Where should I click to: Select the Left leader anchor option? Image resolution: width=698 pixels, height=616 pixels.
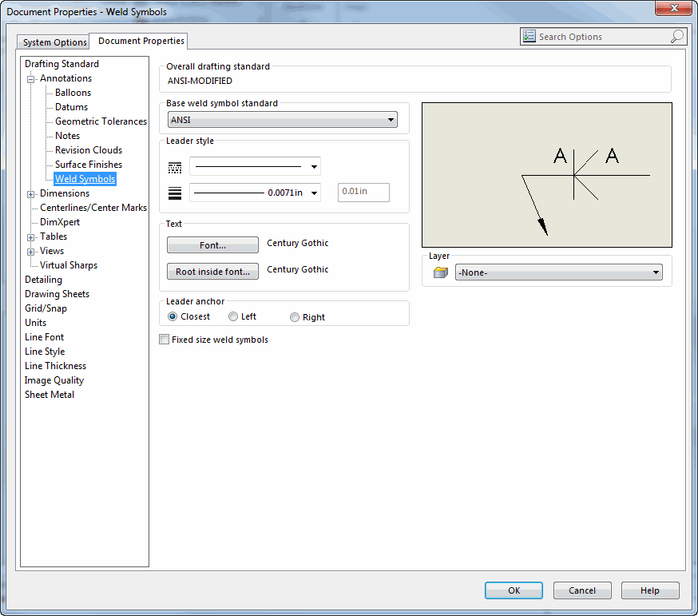(233, 316)
